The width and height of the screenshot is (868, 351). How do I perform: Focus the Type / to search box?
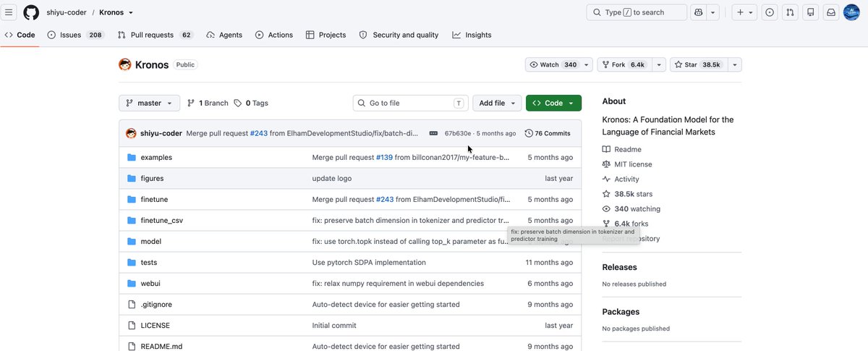click(637, 12)
